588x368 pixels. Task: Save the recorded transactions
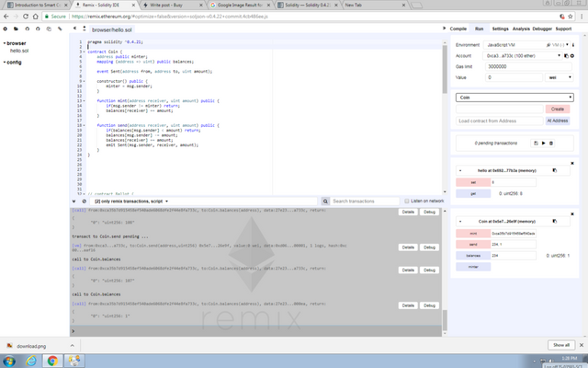pyautogui.click(x=536, y=144)
